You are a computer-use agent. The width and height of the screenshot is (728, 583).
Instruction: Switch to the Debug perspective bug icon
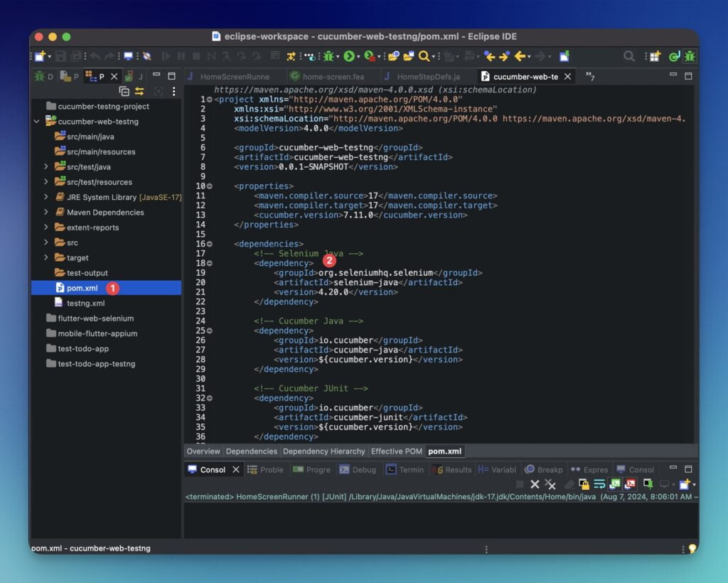tap(690, 56)
